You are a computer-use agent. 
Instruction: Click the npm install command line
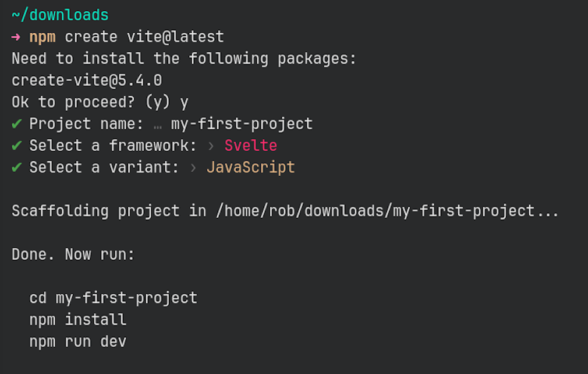pos(78,320)
